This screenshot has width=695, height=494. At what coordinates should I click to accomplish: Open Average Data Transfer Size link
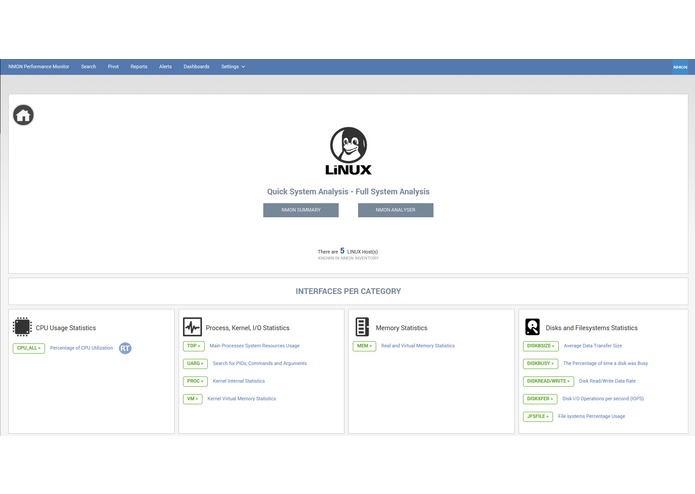(593, 346)
